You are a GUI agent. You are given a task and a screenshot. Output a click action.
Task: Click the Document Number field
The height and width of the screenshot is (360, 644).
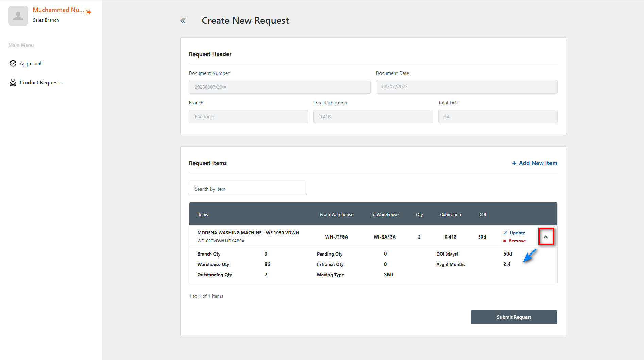coord(279,87)
